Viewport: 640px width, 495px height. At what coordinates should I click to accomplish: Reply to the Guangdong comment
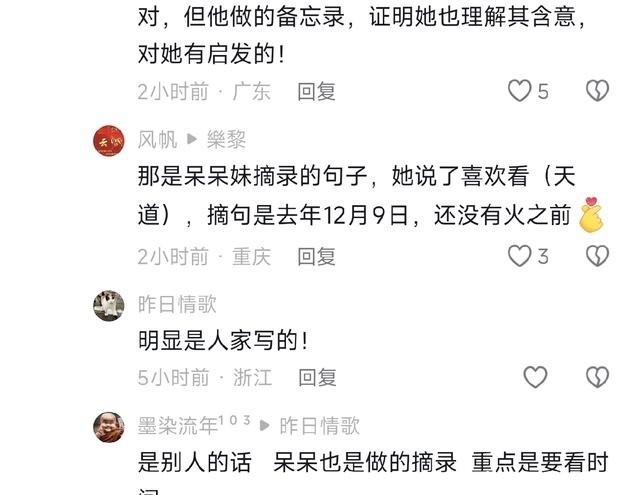pyautogui.click(x=316, y=91)
